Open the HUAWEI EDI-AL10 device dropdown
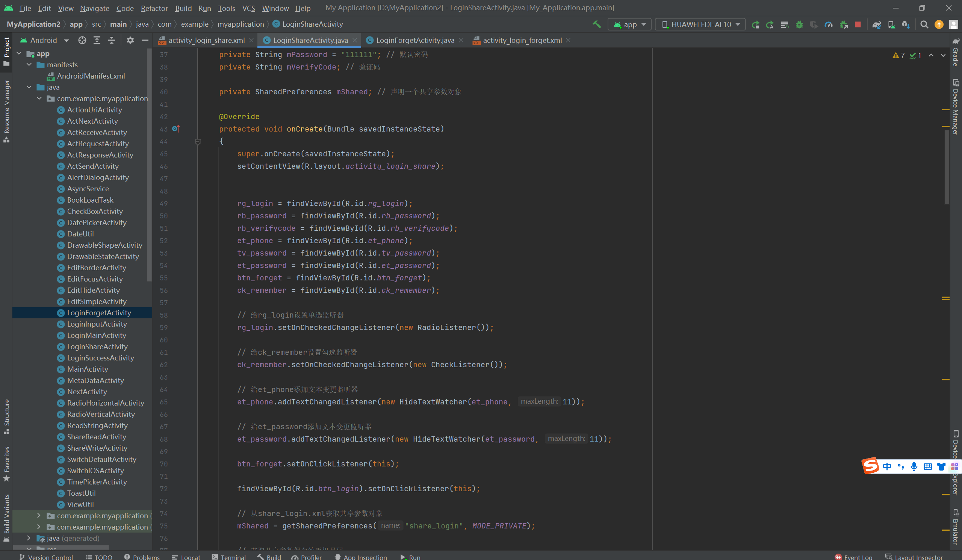Screen dimensions: 962x560 (700, 24)
